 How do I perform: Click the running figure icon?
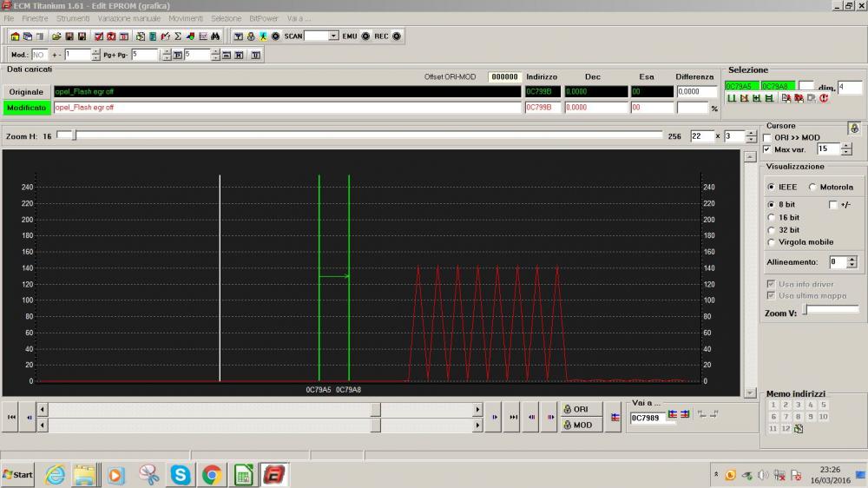[263, 36]
